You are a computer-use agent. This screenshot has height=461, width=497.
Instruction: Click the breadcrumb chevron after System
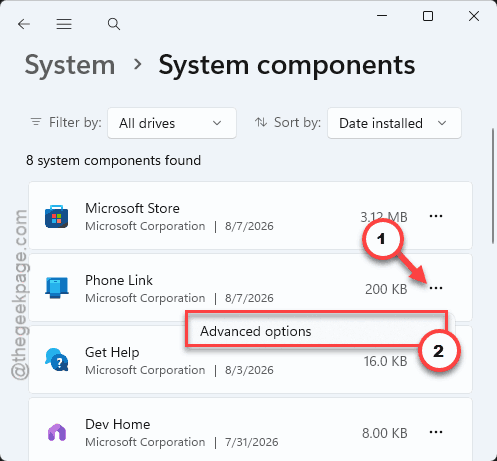click(x=137, y=64)
